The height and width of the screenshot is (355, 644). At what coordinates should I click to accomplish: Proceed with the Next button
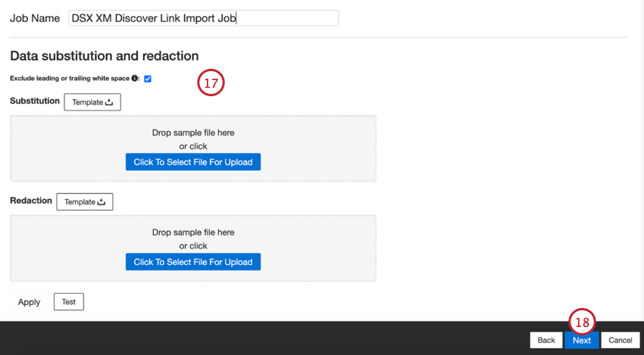[582, 340]
